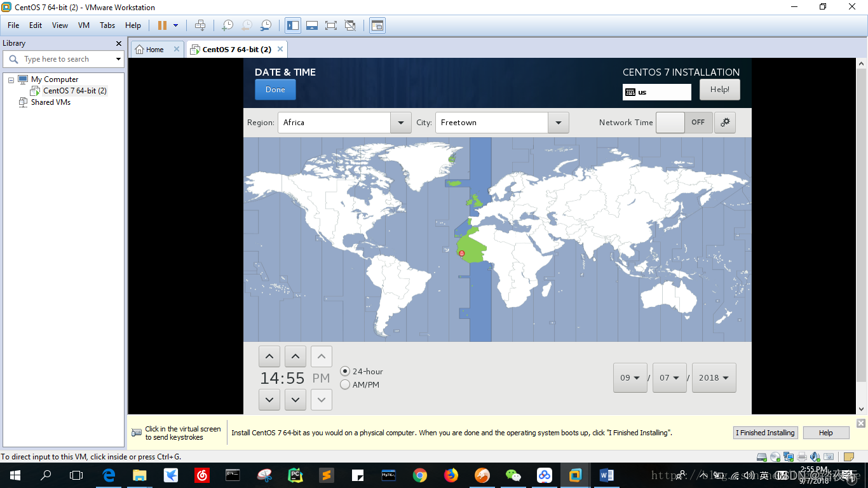The width and height of the screenshot is (868, 488).
Task: Launch Firefox from the taskbar
Action: [451, 475]
